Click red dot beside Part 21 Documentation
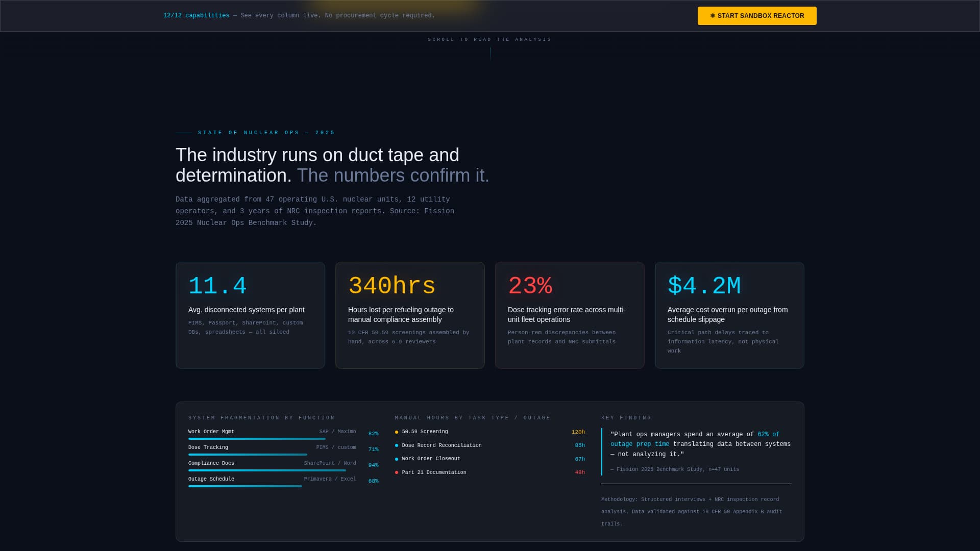This screenshot has width=980, height=551. click(397, 472)
